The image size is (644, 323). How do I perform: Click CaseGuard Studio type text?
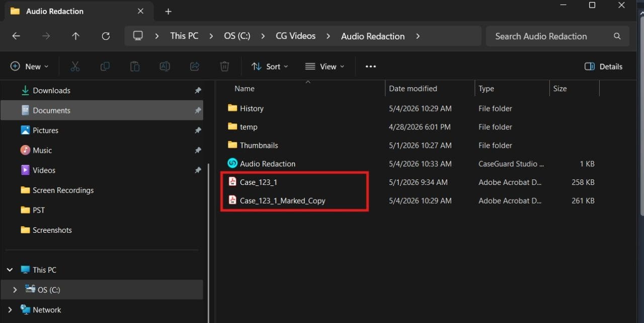click(x=511, y=164)
